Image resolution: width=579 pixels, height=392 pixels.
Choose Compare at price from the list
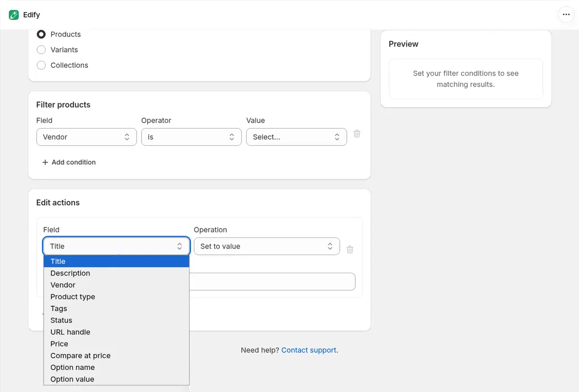pyautogui.click(x=116, y=356)
